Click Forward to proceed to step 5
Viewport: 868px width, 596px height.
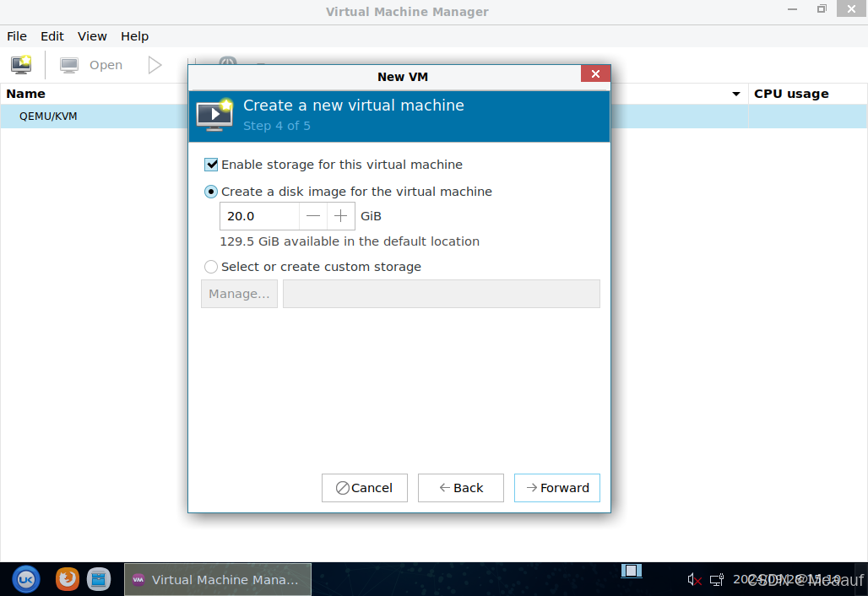coord(557,488)
